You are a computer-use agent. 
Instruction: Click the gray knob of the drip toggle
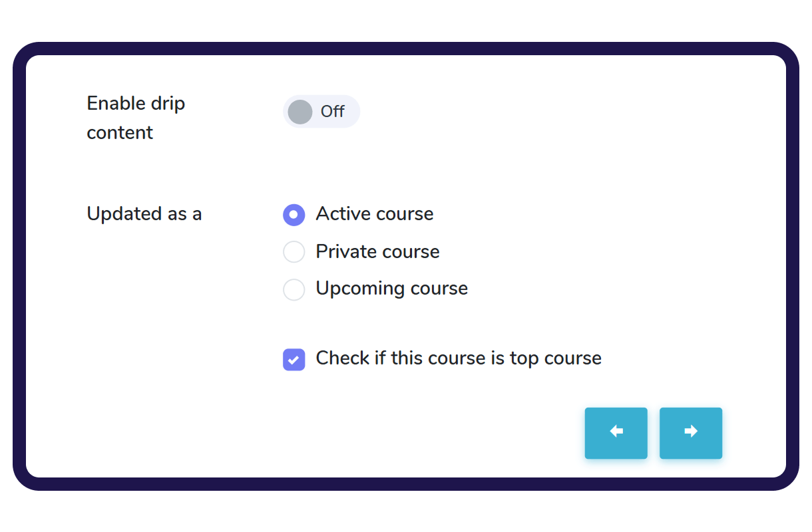[x=300, y=112]
